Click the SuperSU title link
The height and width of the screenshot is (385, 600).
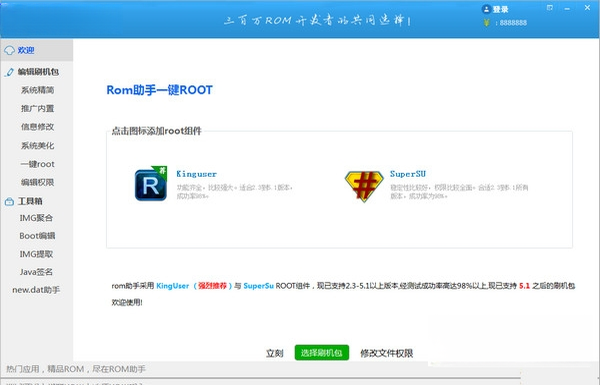point(408,174)
